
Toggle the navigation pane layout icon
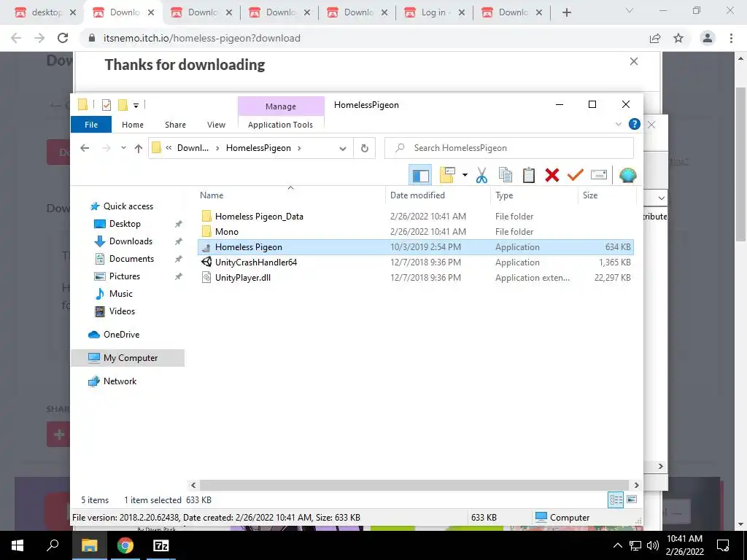420,175
